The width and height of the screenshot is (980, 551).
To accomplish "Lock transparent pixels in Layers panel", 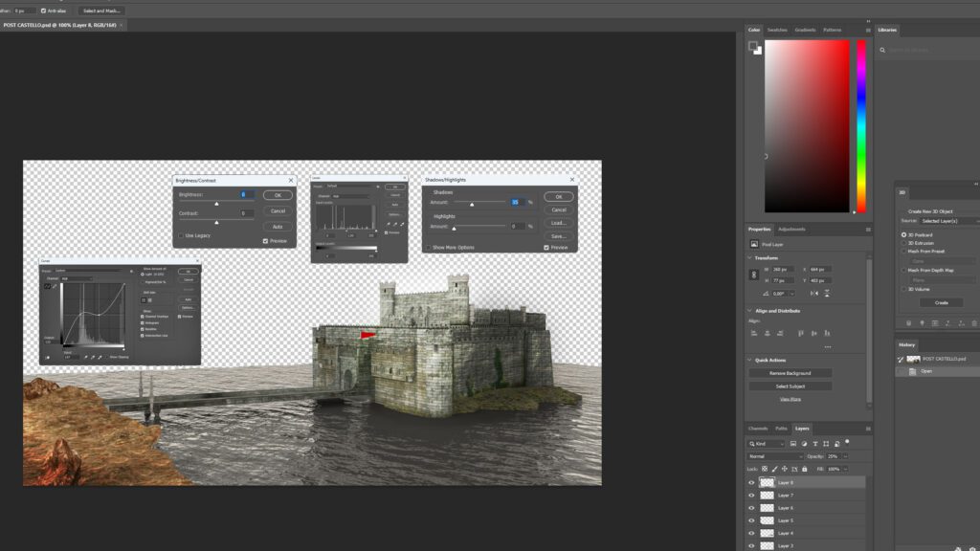I will [765, 469].
